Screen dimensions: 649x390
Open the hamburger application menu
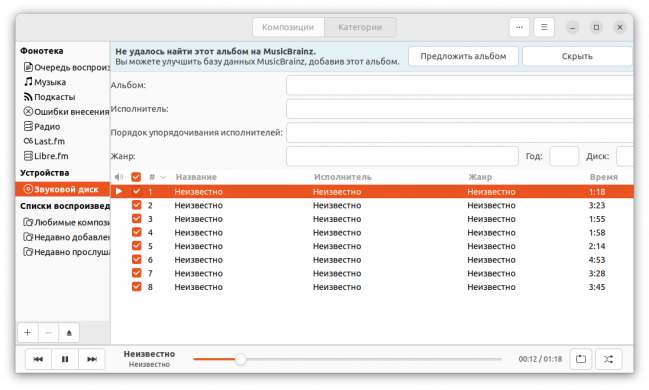[544, 27]
